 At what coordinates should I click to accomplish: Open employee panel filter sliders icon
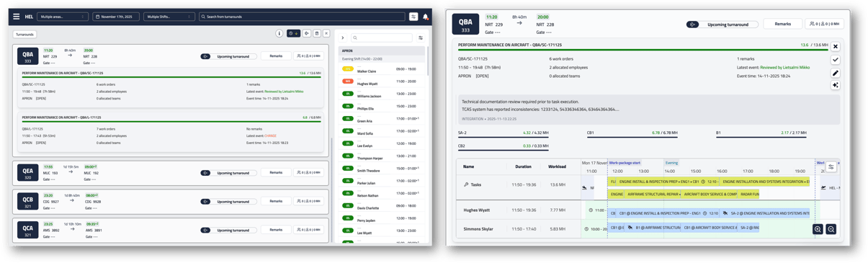pyautogui.click(x=421, y=37)
